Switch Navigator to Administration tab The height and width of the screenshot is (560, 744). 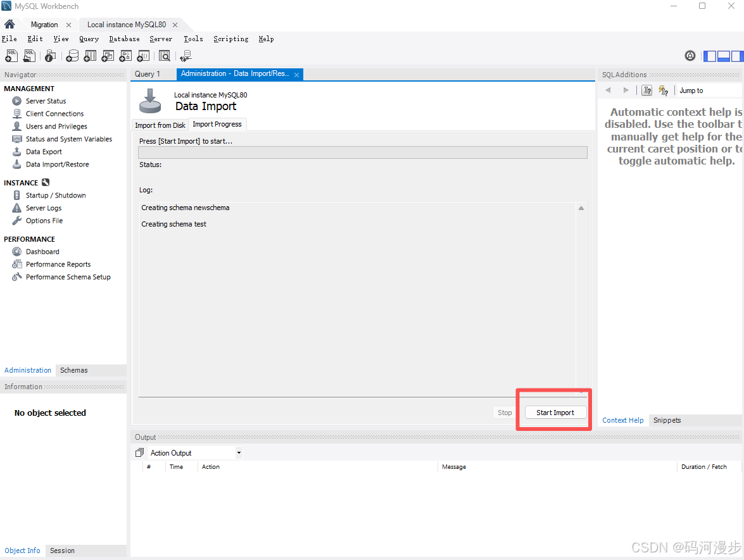[x=27, y=370]
